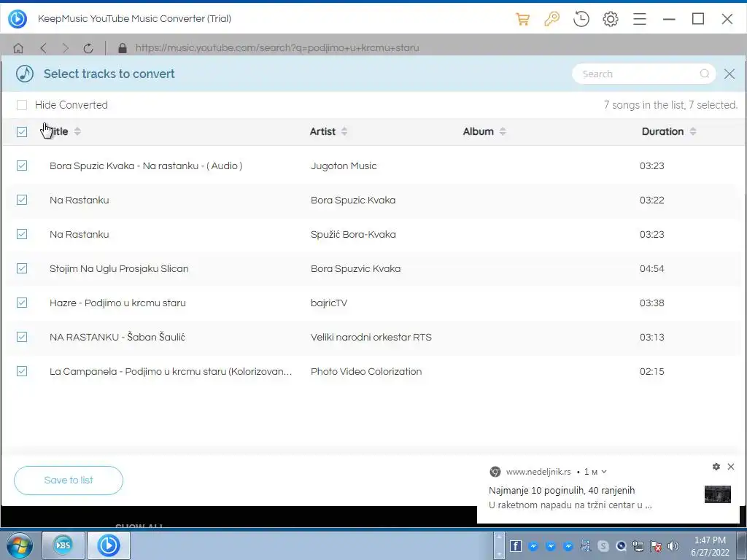This screenshot has height=560, width=747.
Task: Sort tracks by Album column arrows
Action: click(503, 131)
